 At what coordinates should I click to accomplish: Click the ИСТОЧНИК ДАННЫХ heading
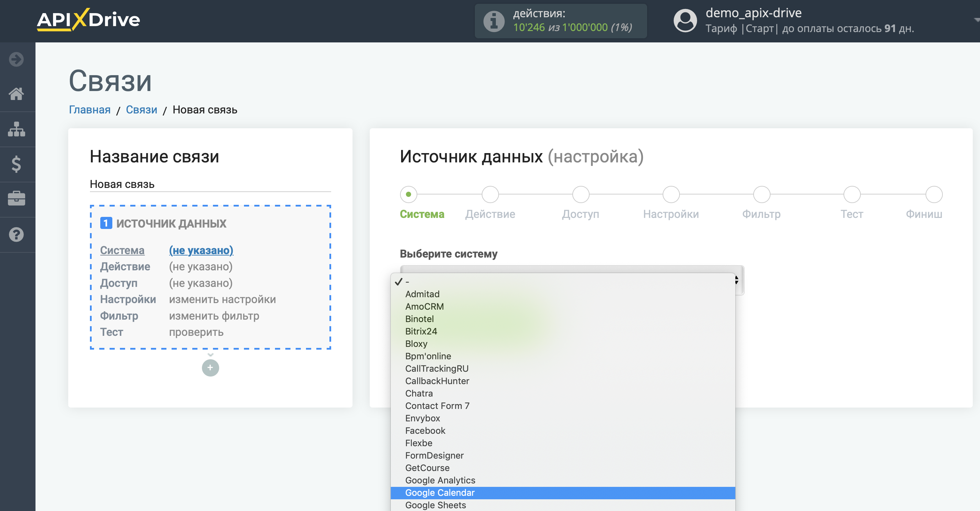171,223
